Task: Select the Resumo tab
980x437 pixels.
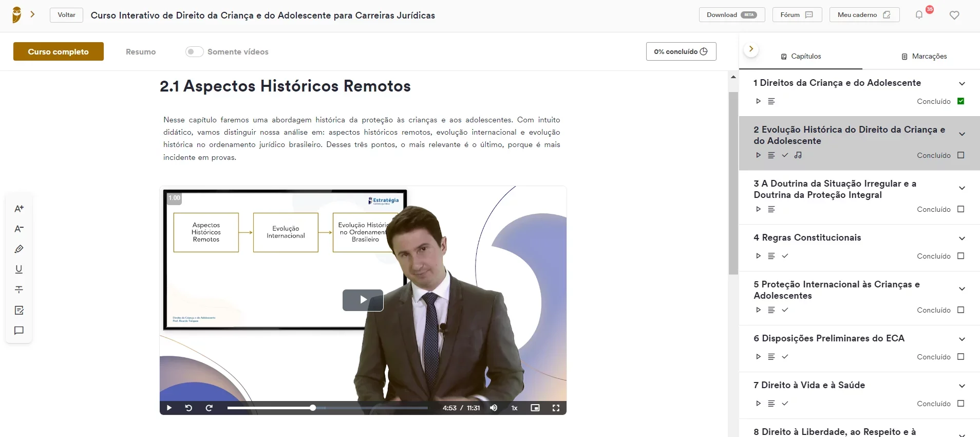Action: [x=141, y=52]
